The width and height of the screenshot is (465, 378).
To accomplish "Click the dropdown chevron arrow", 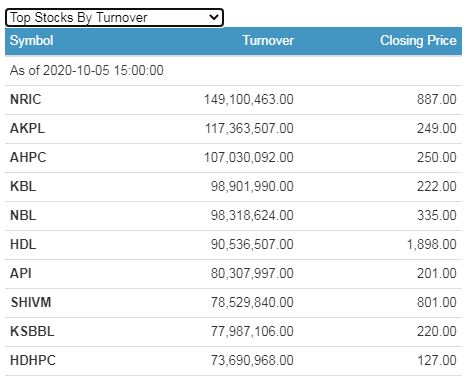I will 214,17.
